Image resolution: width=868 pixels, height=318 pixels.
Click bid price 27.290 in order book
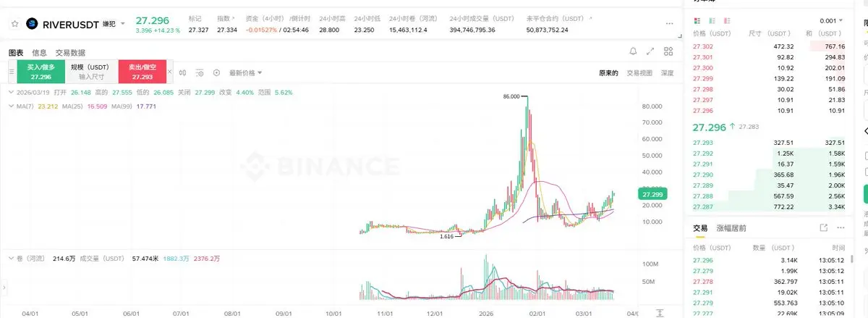(702, 175)
